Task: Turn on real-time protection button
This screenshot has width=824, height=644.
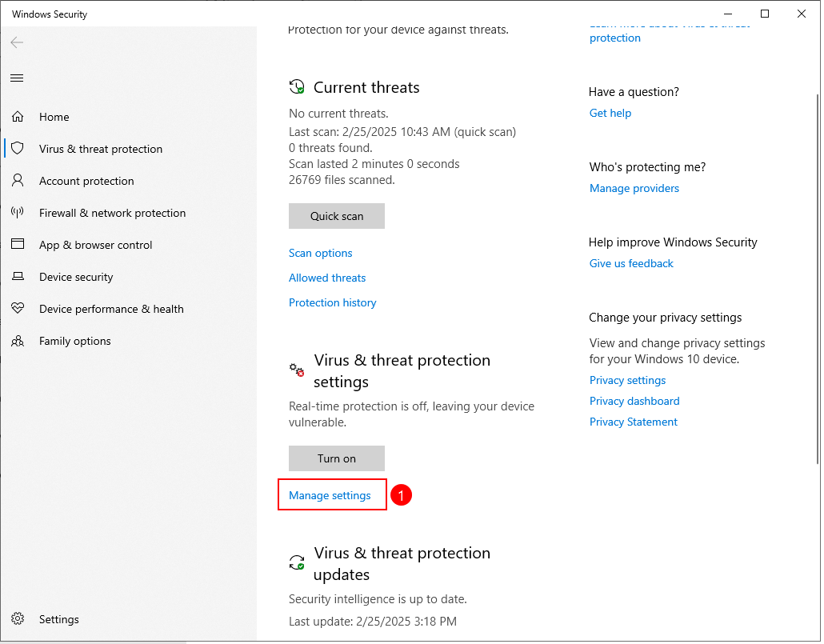Action: tap(337, 458)
